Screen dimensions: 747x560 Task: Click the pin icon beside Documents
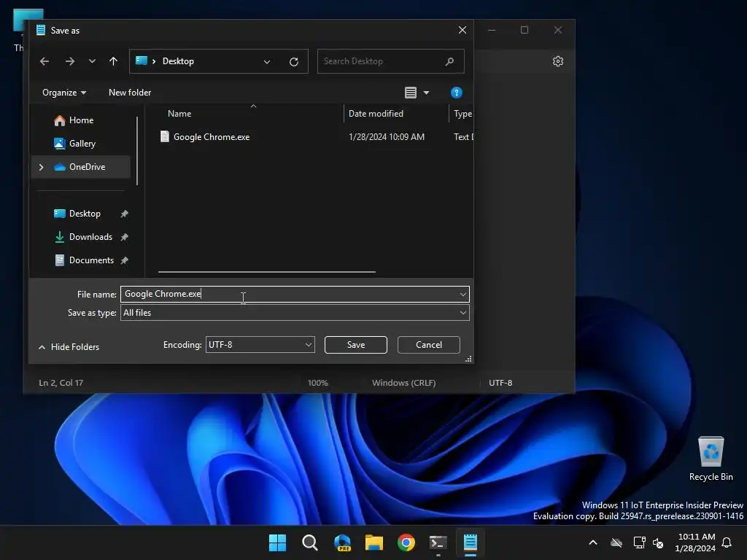[x=124, y=260]
